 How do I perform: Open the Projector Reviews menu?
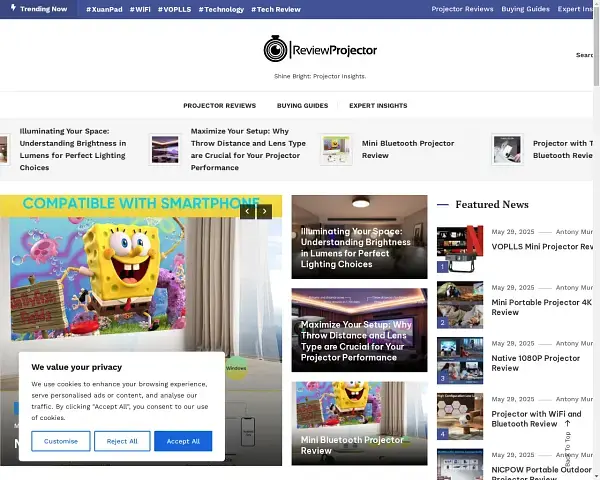click(219, 105)
